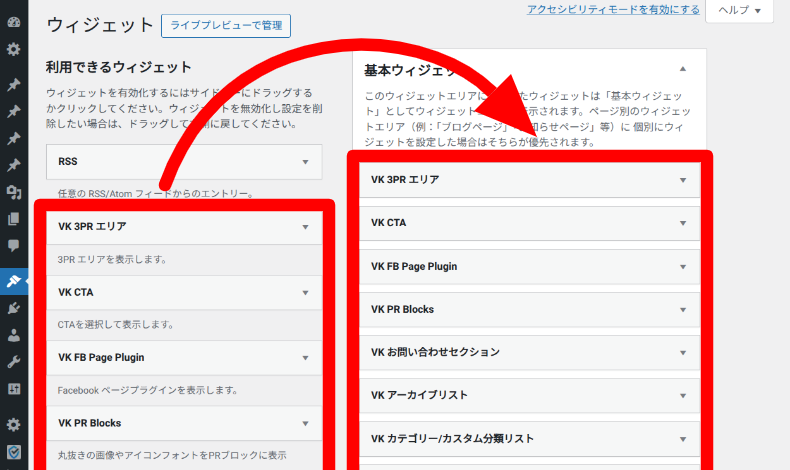
Task: Click description 3PR エリアを表示します。
Action: [x=112, y=259]
